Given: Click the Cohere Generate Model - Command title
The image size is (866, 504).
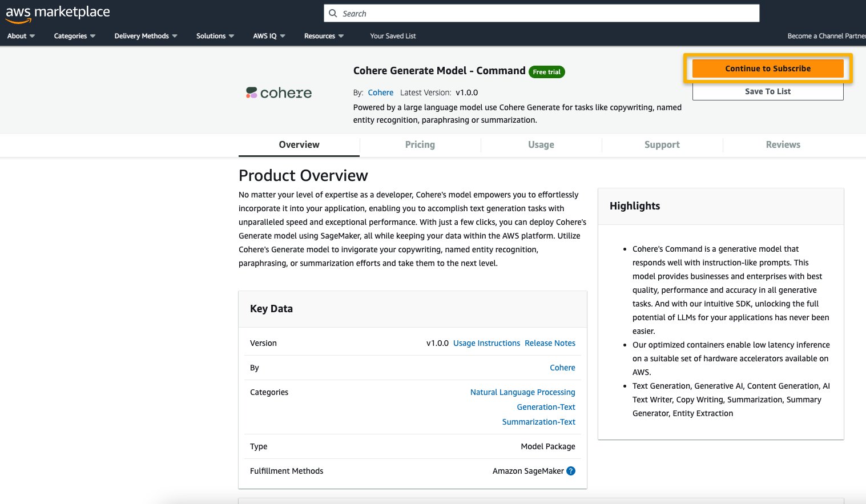Looking at the screenshot, I should tap(439, 71).
